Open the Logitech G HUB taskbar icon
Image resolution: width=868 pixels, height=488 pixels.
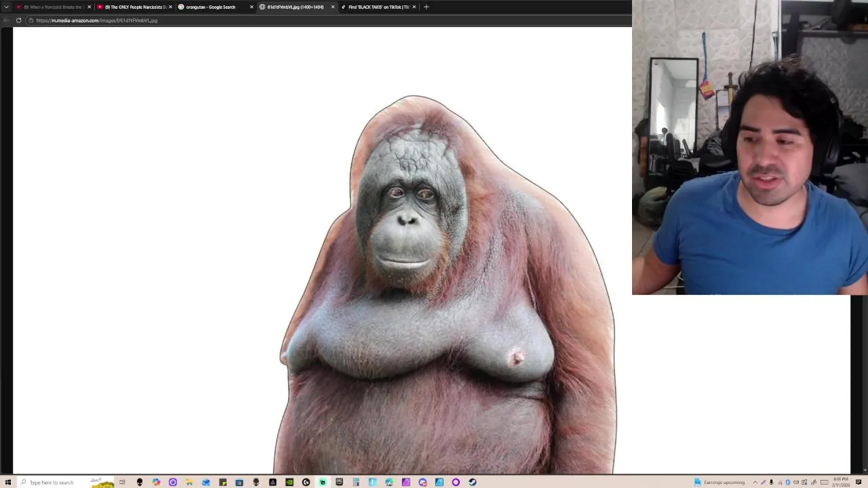point(306,482)
